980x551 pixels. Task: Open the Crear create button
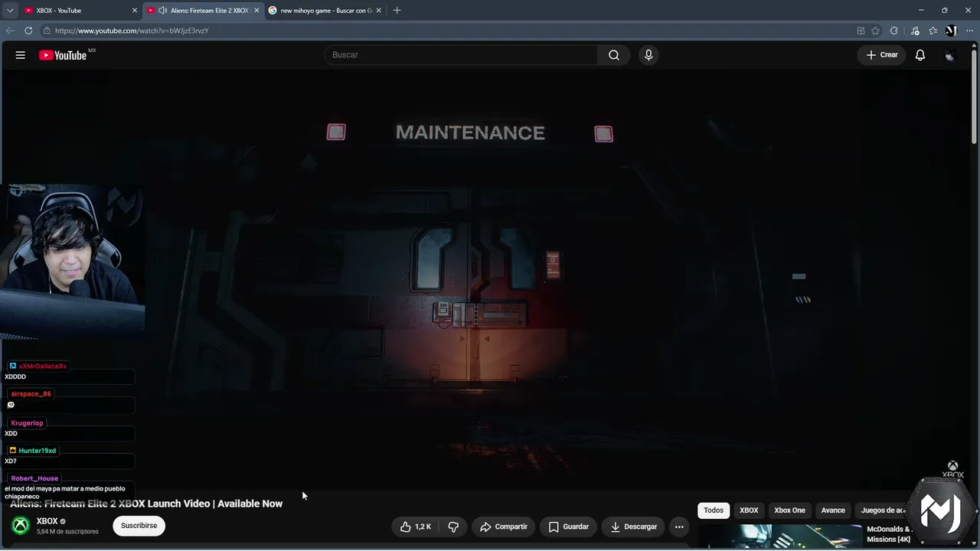tap(882, 55)
